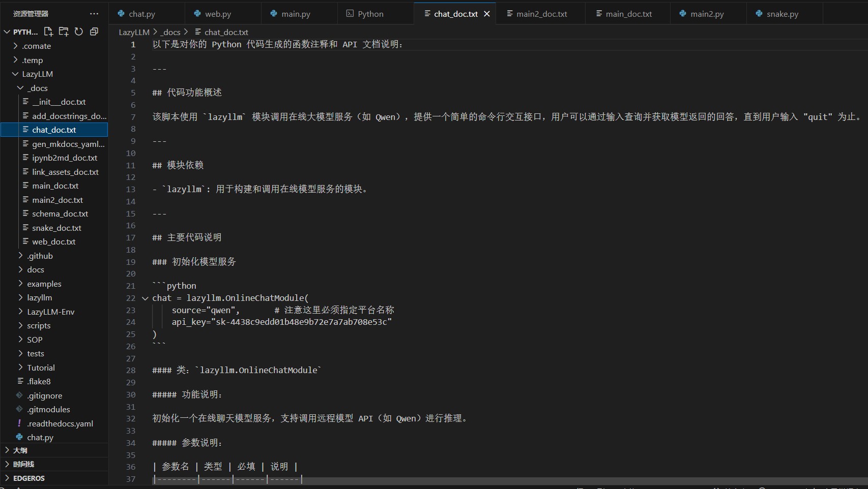This screenshot has width=868, height=489.
Task: Open schema_doc.txt in the file tree
Action: [x=54, y=213]
